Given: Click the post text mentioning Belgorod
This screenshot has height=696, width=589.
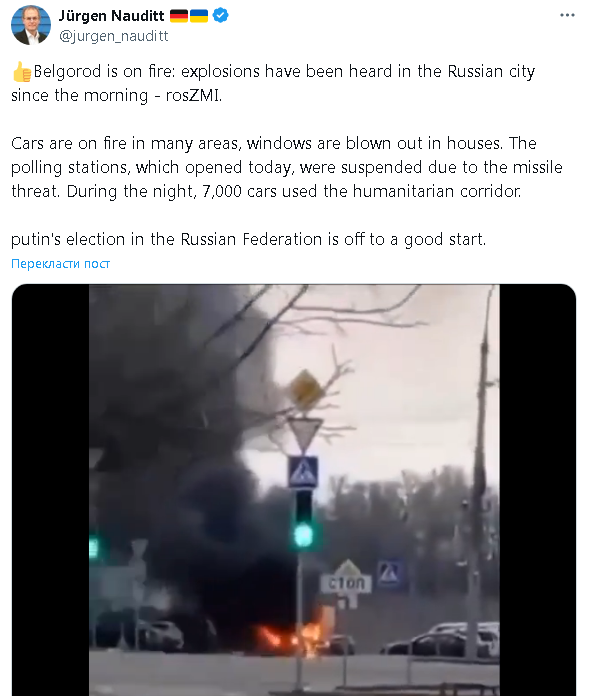Looking at the screenshot, I should [273, 83].
